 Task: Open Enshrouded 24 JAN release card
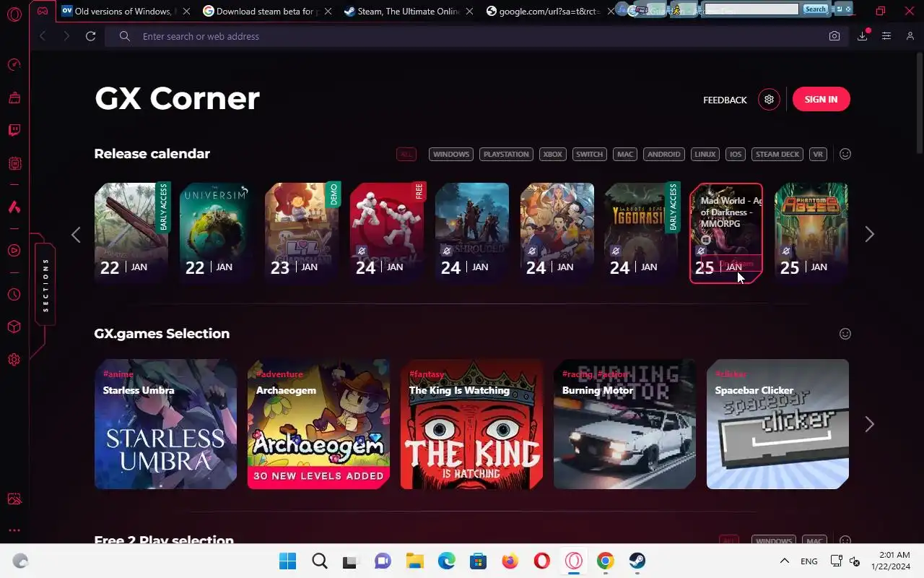pos(472,233)
